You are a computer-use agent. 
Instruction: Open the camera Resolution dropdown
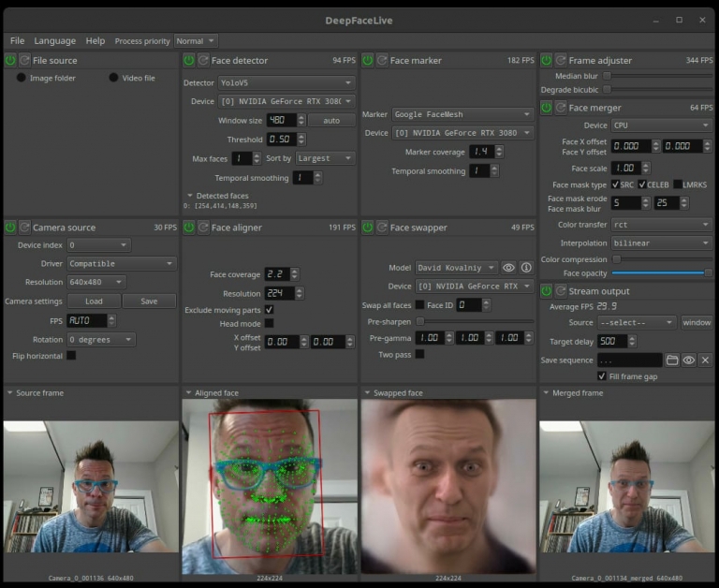coord(95,282)
